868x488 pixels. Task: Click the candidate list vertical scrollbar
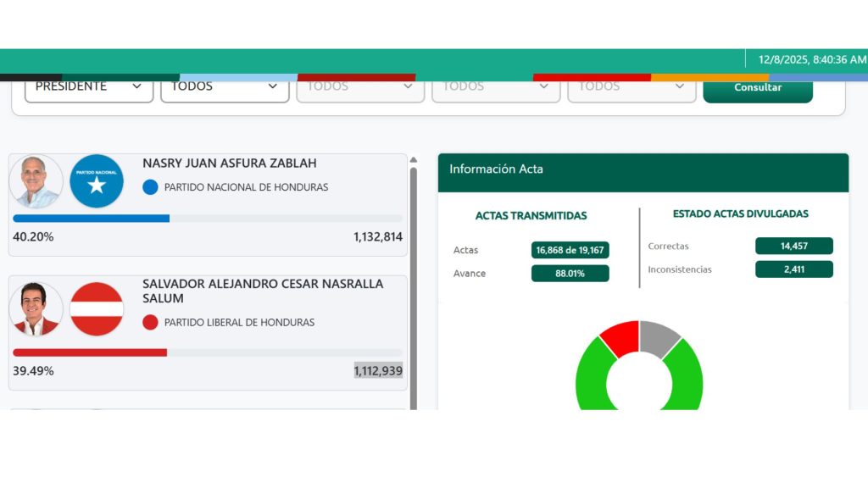click(414, 280)
